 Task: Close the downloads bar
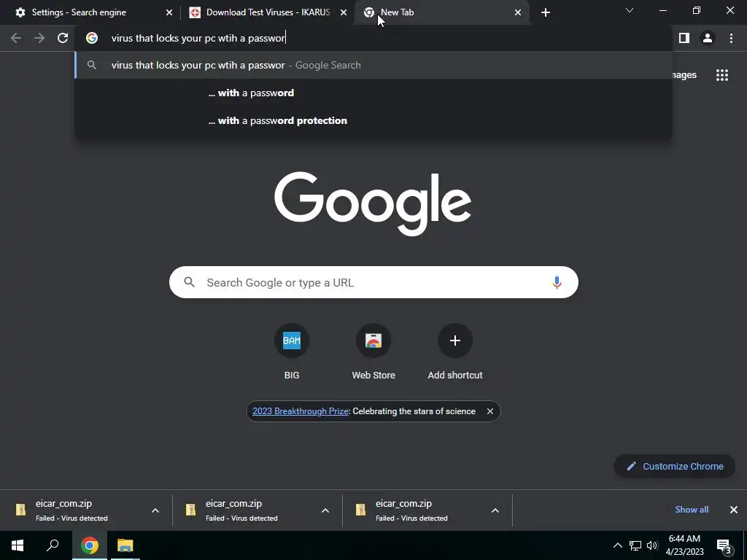pos(734,510)
